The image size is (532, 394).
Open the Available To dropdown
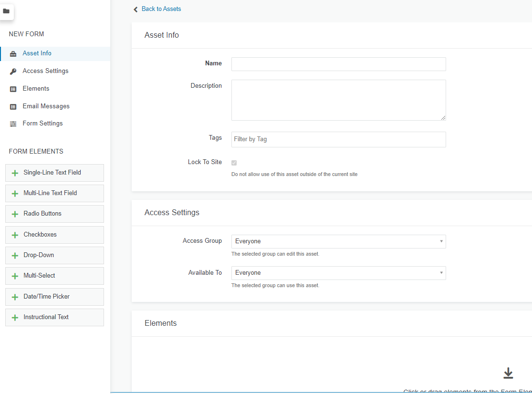tap(338, 273)
